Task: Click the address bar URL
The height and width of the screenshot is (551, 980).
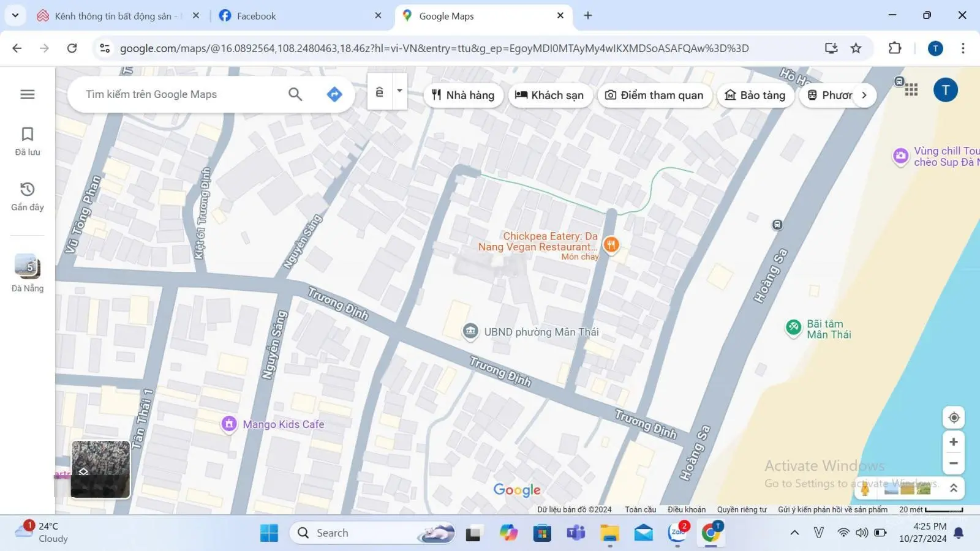Action: [434, 48]
